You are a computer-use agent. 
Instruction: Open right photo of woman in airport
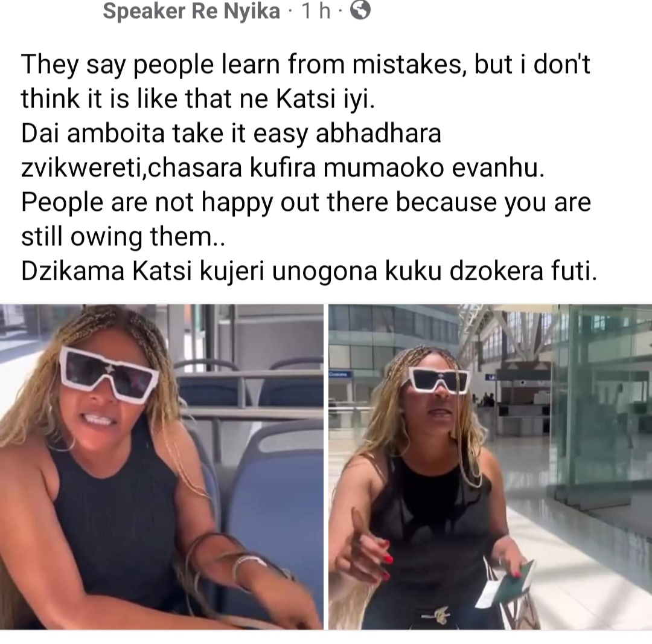tap(490, 466)
